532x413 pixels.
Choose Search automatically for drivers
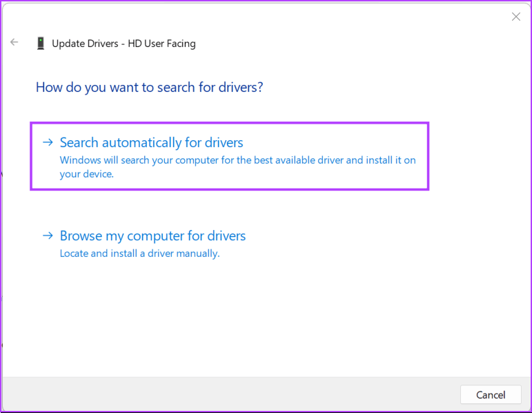click(230, 156)
